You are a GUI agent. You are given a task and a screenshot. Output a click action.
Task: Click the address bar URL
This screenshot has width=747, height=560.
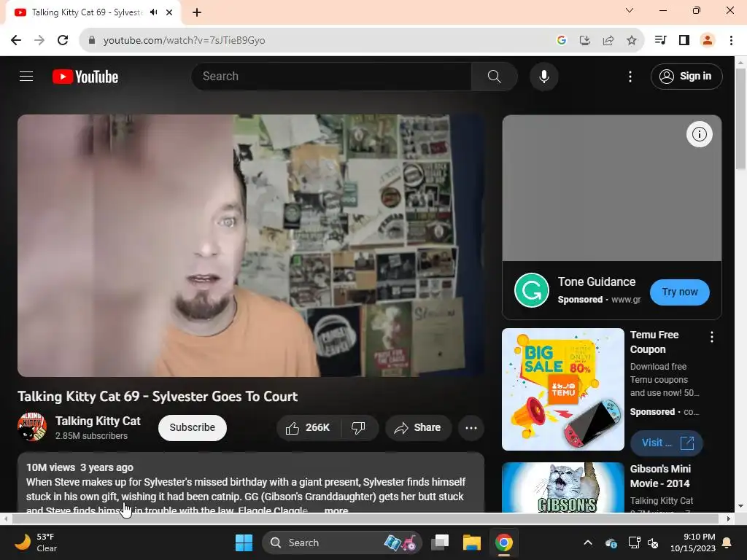point(184,41)
